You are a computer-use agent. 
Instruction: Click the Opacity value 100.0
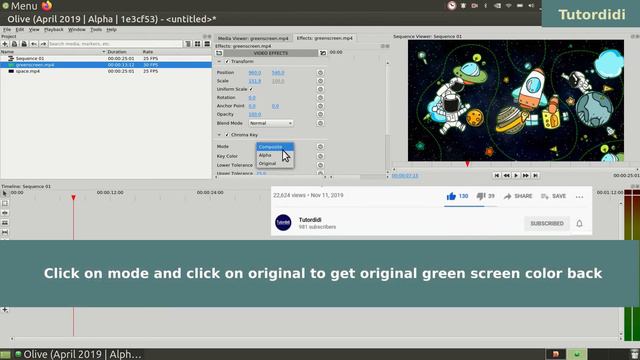[255, 114]
